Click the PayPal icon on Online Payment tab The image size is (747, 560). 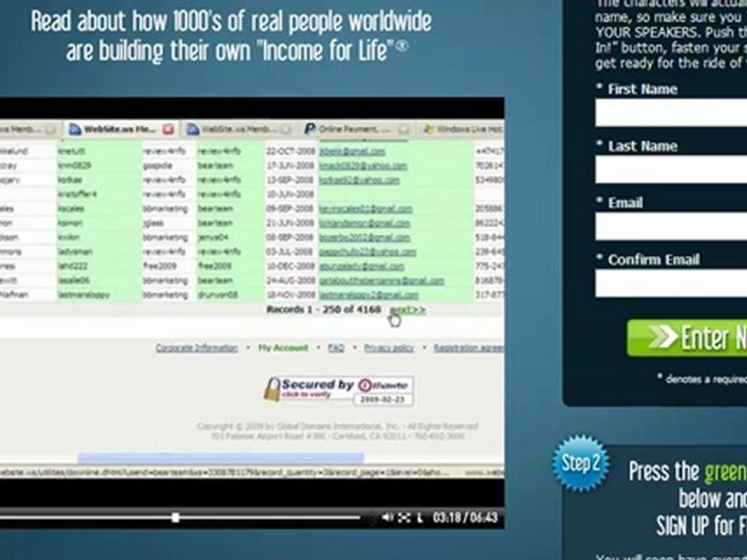point(310,128)
